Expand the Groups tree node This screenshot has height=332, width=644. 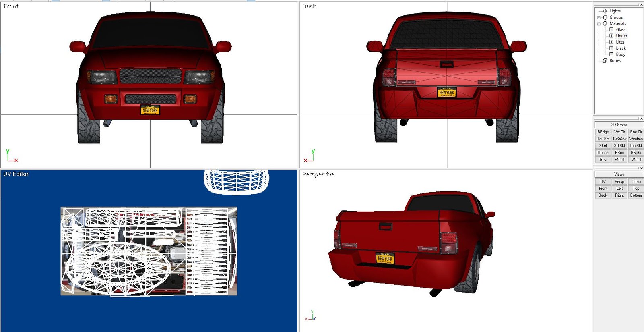point(599,18)
